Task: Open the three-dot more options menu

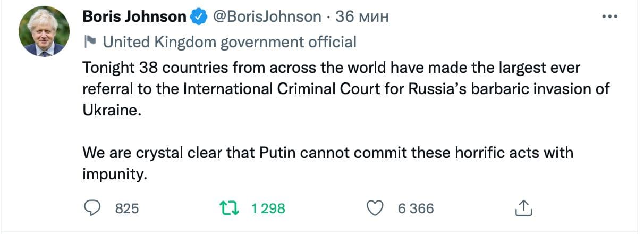Action: point(610,17)
